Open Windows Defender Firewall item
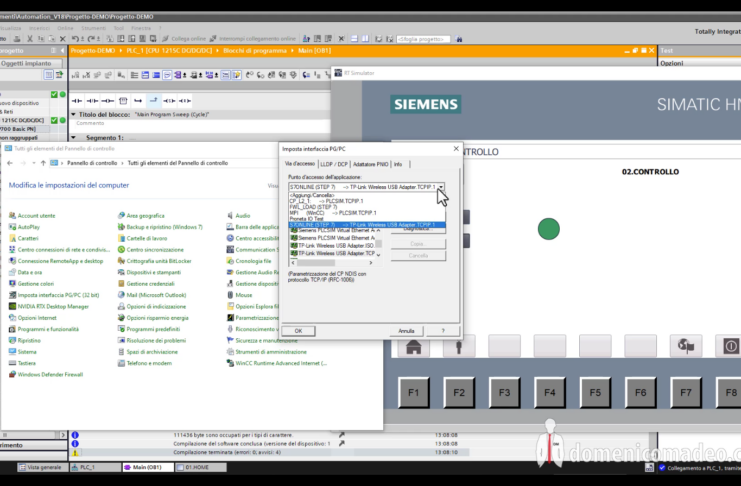 46,374
